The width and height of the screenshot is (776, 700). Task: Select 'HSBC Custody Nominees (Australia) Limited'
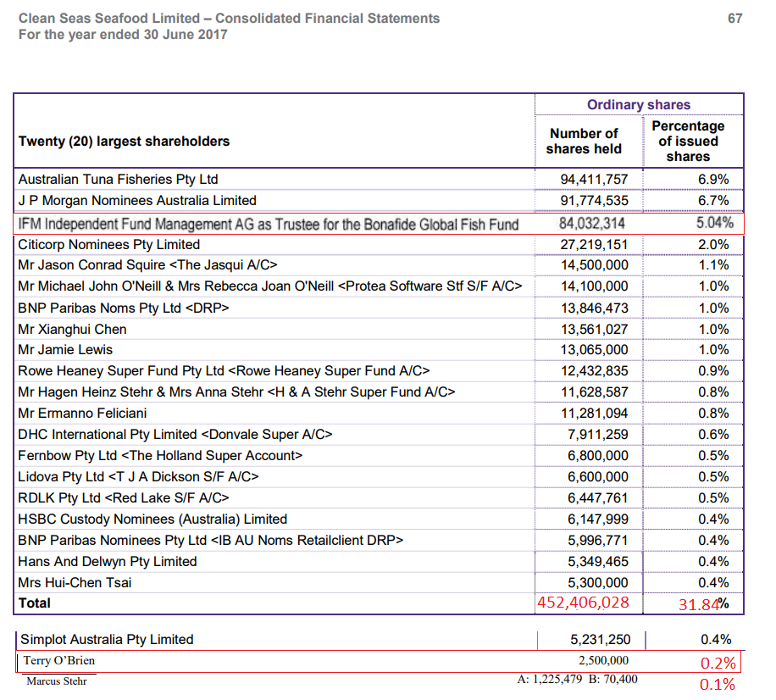[x=152, y=519]
